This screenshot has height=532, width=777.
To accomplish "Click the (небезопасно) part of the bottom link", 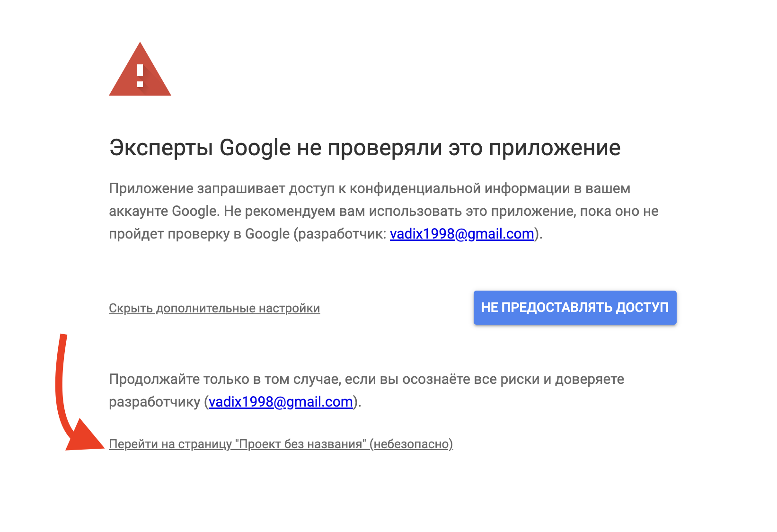I will click(411, 444).
